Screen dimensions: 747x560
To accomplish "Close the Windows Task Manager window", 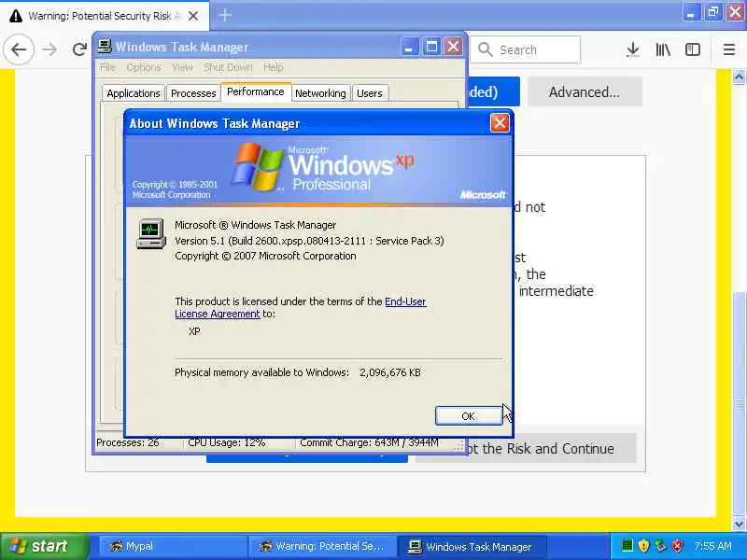I will tap(454, 47).
